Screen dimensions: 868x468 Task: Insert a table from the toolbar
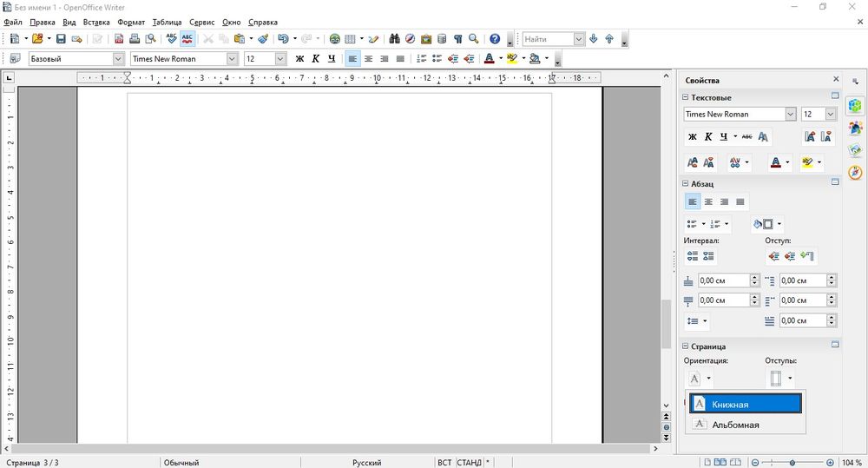350,39
